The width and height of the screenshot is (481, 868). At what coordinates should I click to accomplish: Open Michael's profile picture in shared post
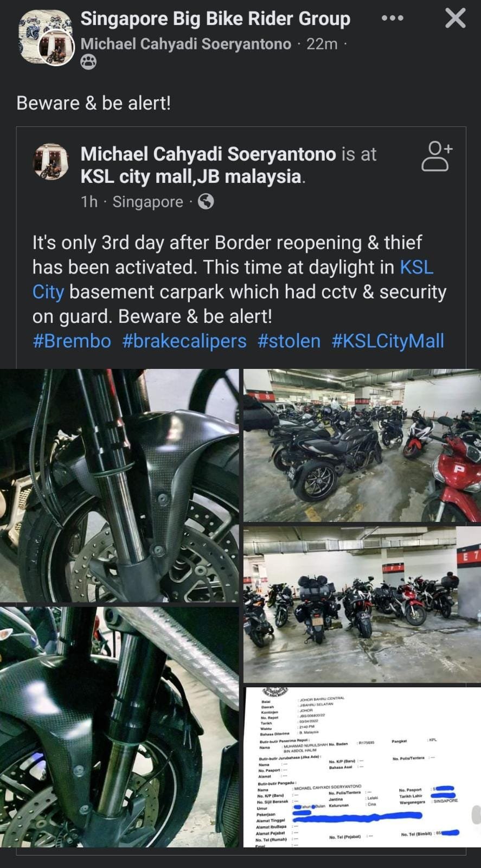(x=51, y=161)
